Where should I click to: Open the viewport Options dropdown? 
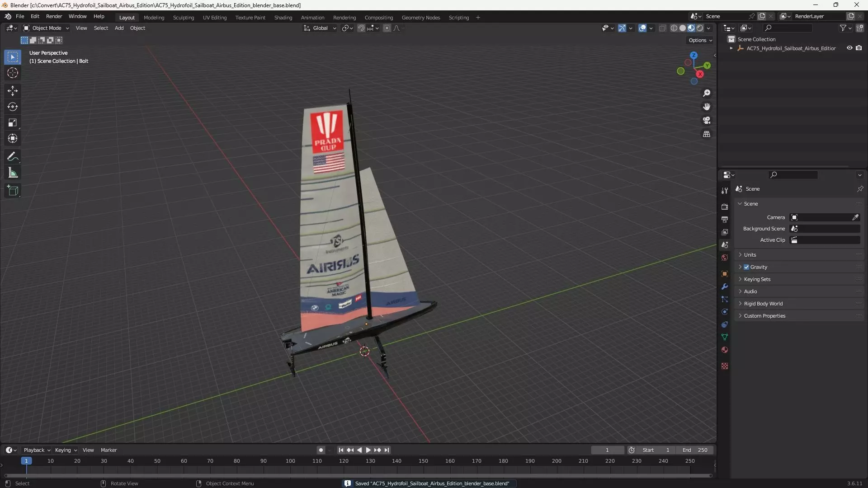tap(700, 40)
